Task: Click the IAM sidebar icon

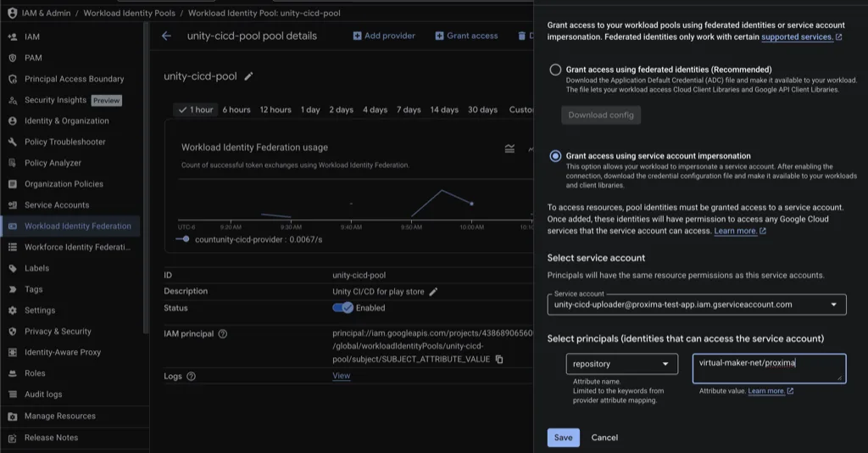Action: [x=12, y=36]
